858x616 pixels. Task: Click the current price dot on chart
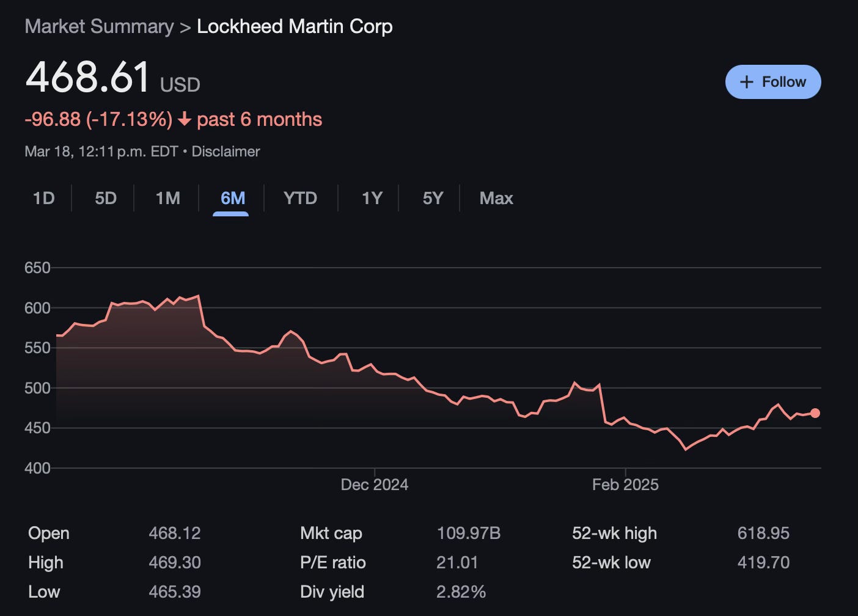click(x=815, y=413)
